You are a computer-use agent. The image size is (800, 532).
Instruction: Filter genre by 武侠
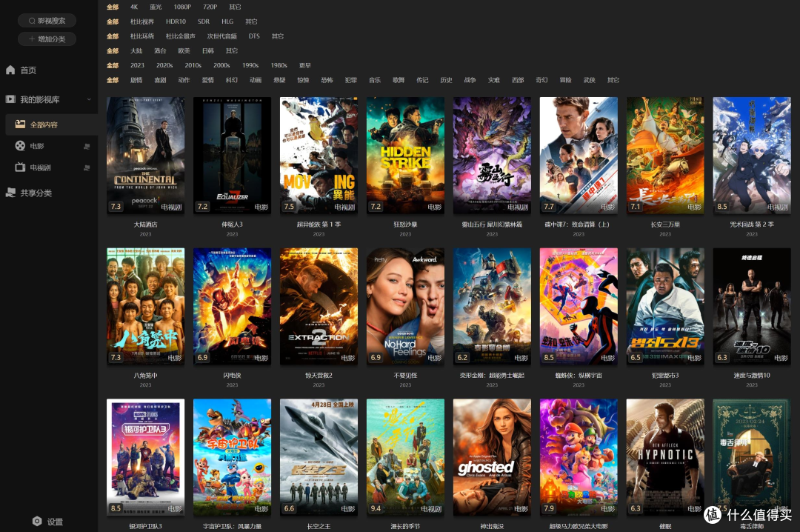click(x=590, y=80)
